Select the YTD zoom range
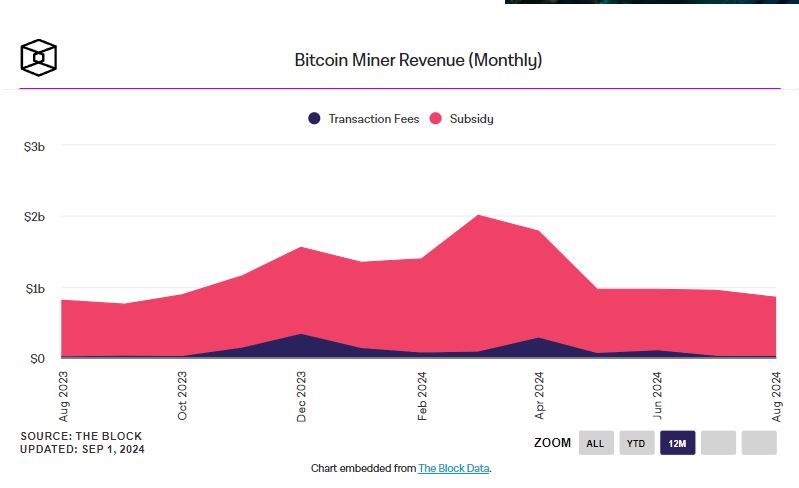This screenshot has width=799, height=488. pos(636,443)
